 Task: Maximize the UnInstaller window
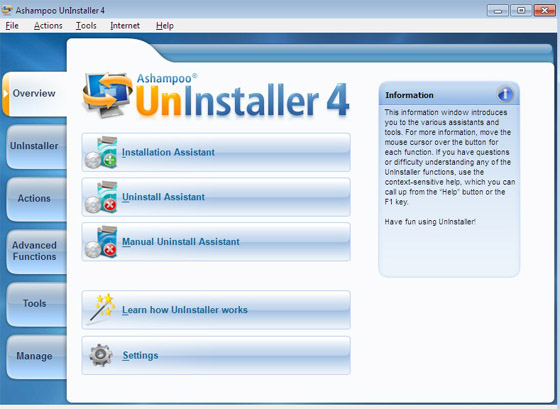click(521, 10)
